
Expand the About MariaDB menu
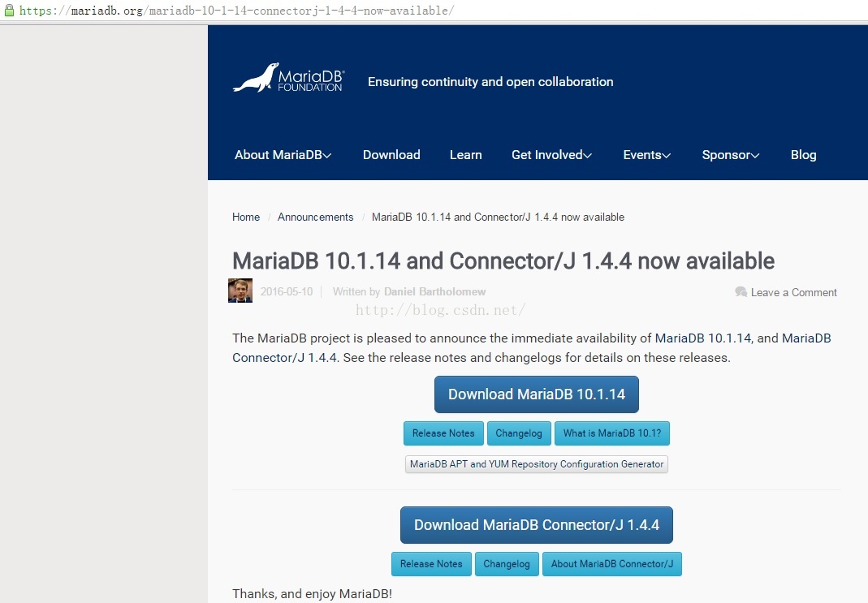283,155
